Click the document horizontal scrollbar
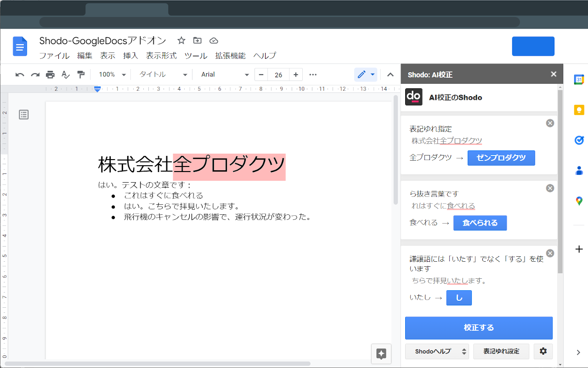Image resolution: width=588 pixels, height=368 pixels. tap(157, 363)
